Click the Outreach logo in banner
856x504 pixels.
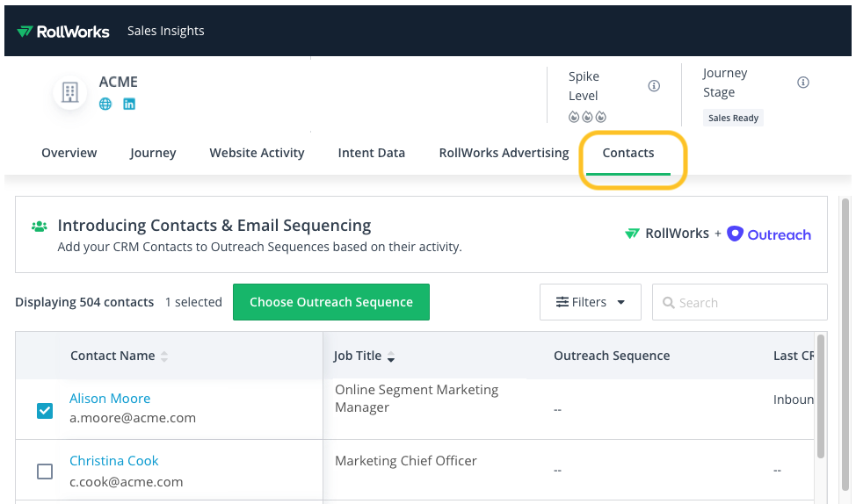point(769,234)
